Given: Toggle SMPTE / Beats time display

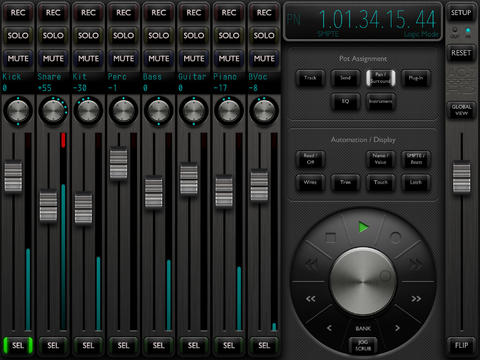Looking at the screenshot, I should (416, 159).
